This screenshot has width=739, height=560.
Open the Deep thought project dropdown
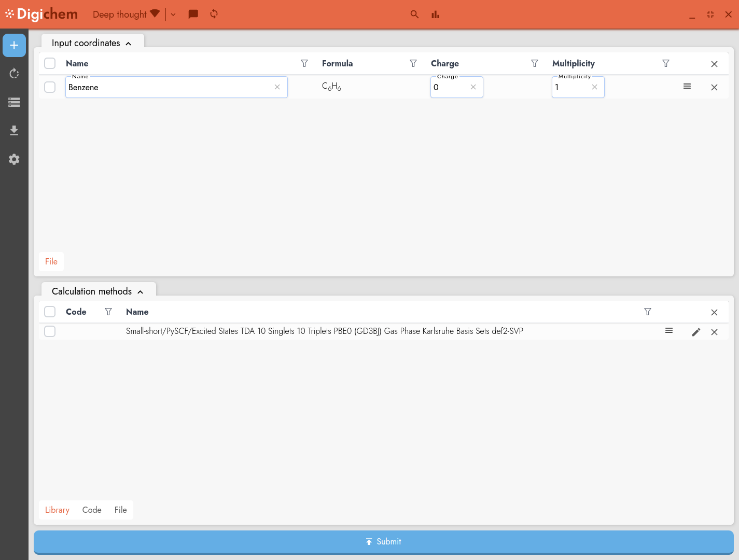(173, 14)
